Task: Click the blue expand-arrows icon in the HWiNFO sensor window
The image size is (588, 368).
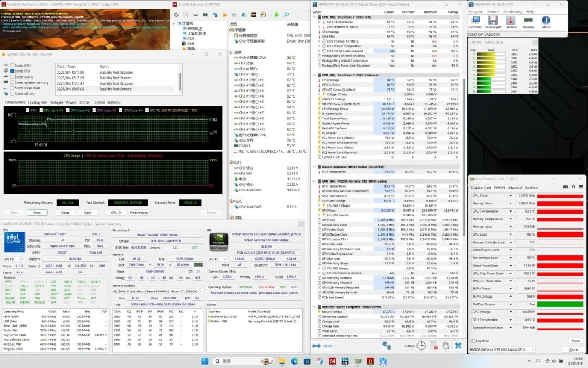Action: (x=316, y=346)
